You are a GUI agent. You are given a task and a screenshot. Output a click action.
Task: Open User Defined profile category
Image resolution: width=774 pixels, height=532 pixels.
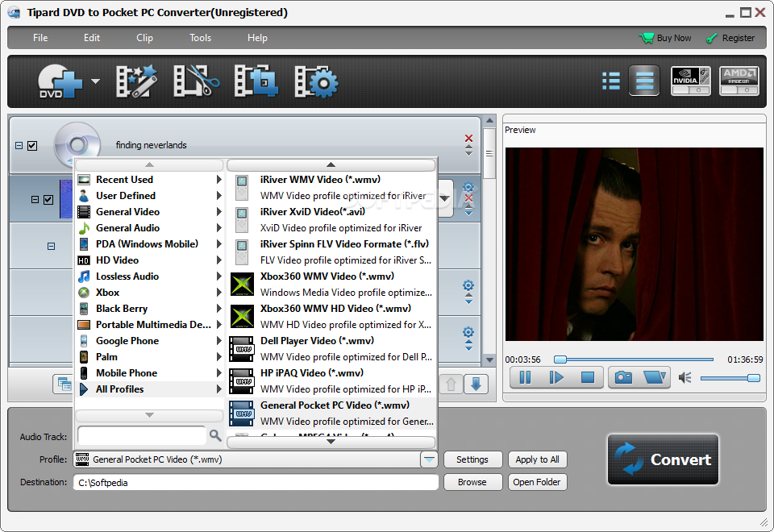pos(150,196)
